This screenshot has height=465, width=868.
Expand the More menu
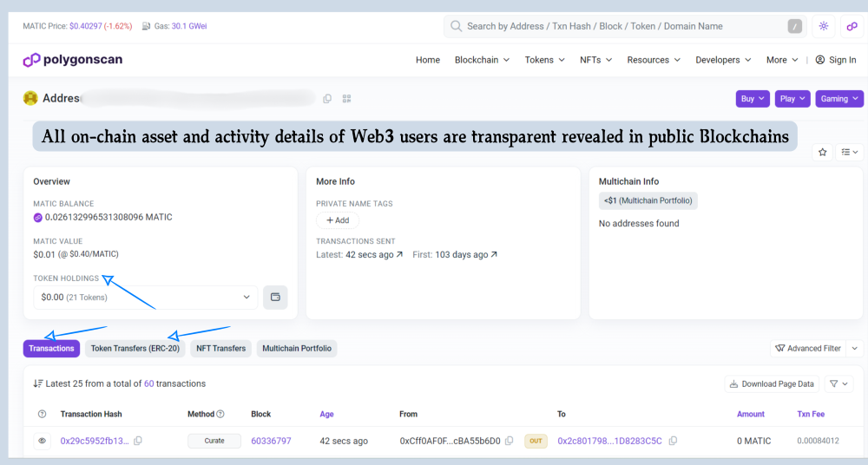pyautogui.click(x=782, y=60)
